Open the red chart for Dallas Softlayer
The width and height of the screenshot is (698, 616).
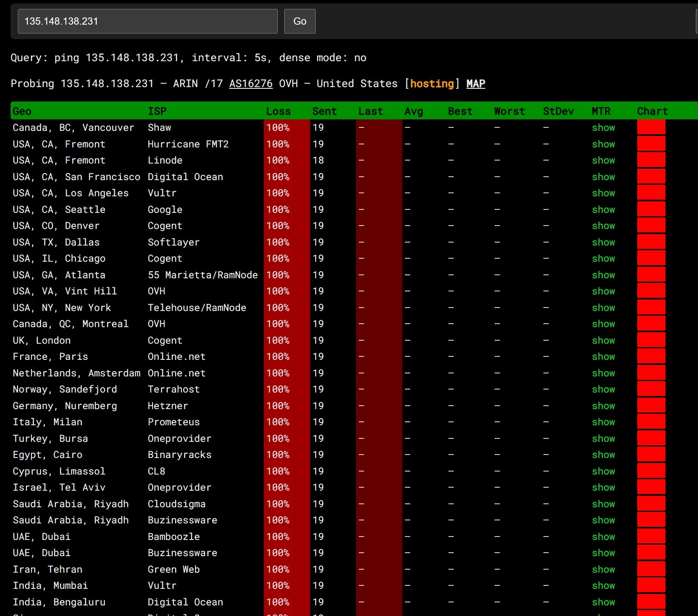651,242
